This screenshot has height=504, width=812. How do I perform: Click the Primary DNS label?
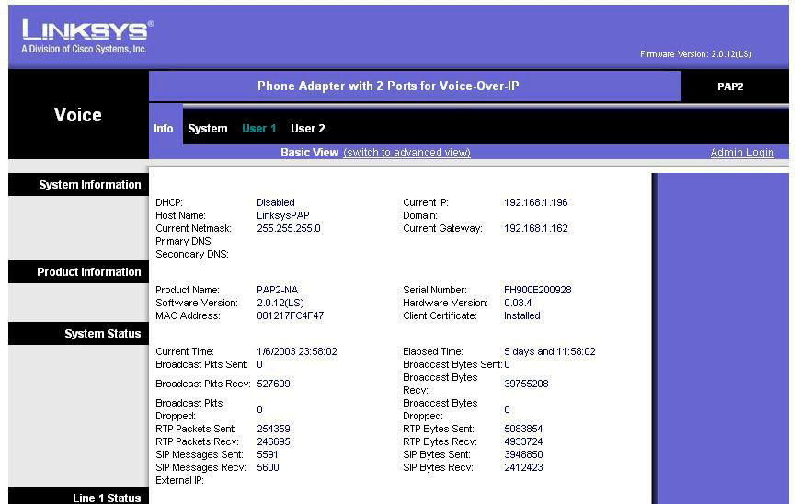point(184,241)
